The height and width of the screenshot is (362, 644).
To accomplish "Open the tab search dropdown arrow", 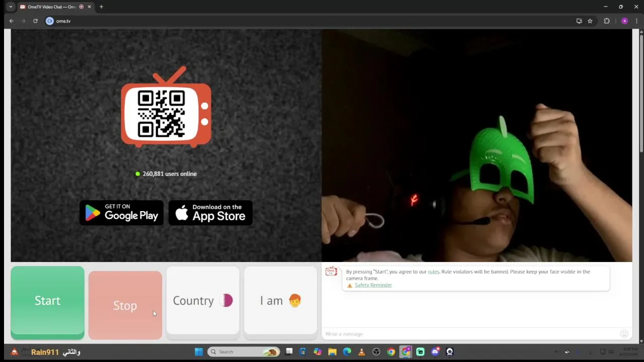I will (x=11, y=7).
